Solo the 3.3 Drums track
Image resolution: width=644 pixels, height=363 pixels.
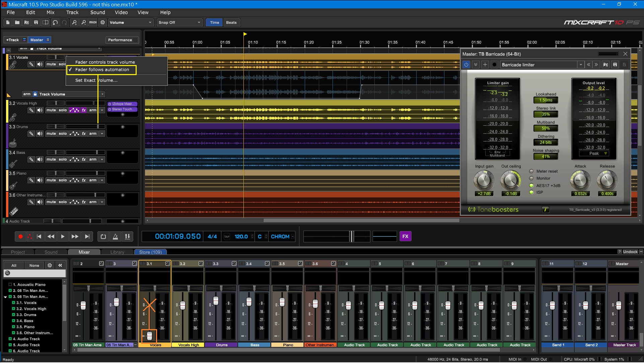click(x=63, y=133)
